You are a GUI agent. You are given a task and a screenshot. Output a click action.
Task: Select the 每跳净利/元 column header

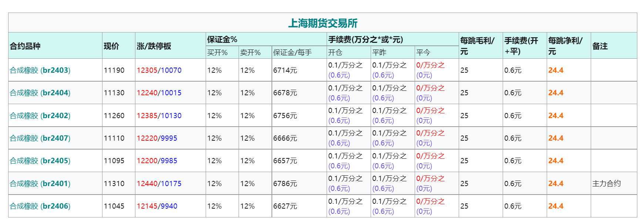click(x=565, y=46)
